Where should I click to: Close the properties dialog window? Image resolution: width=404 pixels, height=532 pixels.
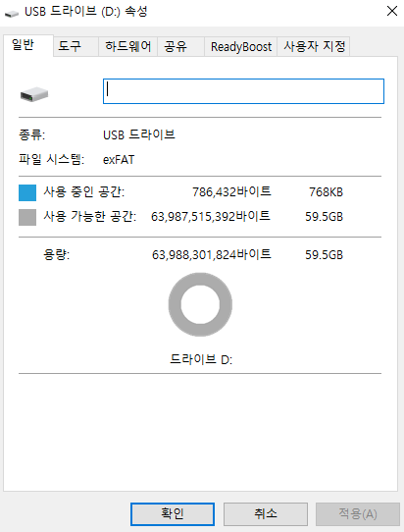pyautogui.click(x=392, y=11)
